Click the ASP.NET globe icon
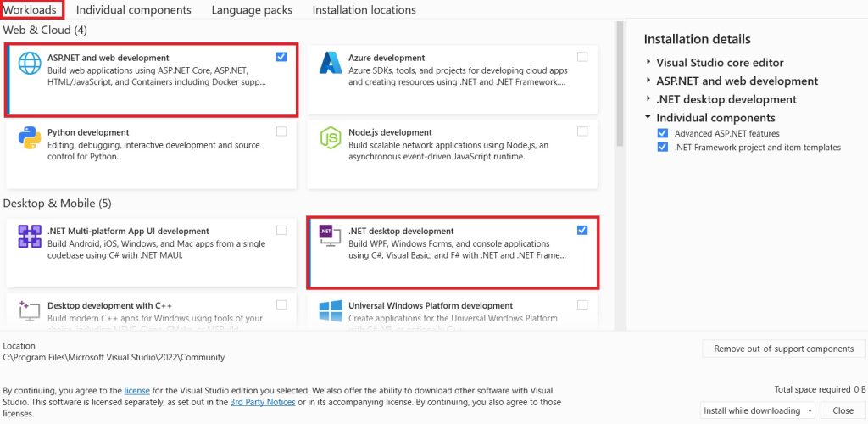868x424 pixels. 30,63
